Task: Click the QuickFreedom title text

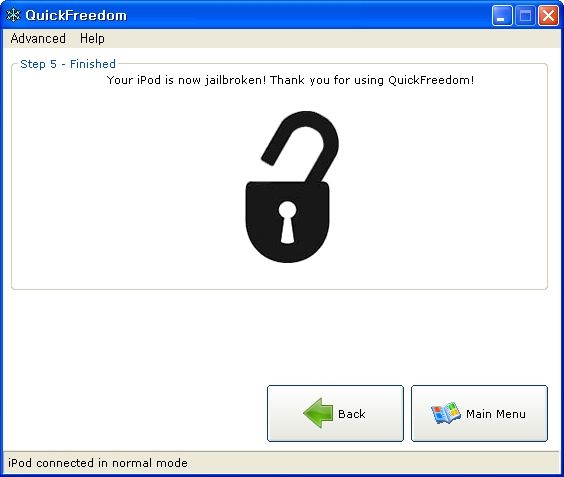Action: tap(76, 15)
